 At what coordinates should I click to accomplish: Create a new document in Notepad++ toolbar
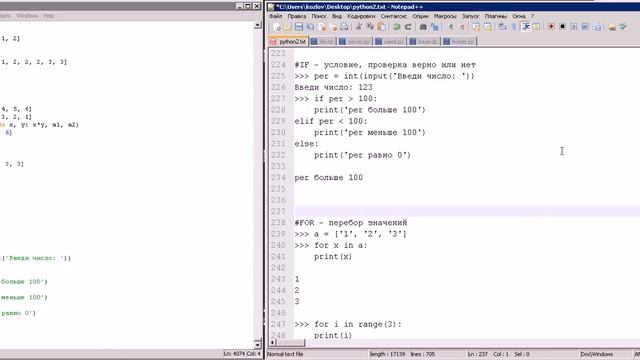(x=277, y=27)
